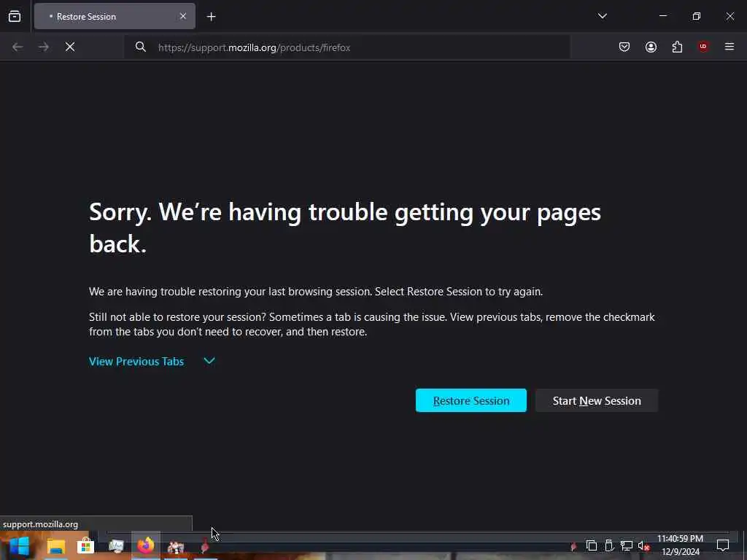The height and width of the screenshot is (560, 747).
Task: Click the Restore Session button
Action: pyautogui.click(x=471, y=400)
